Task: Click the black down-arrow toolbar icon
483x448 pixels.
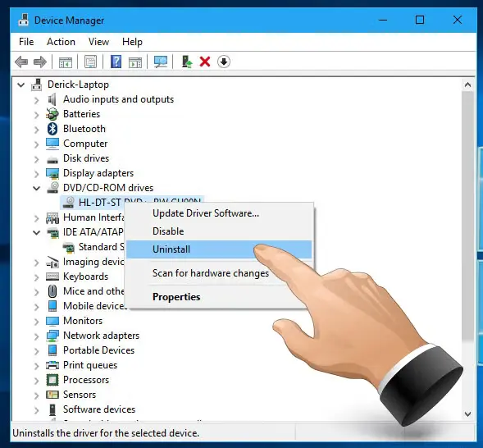Action: click(224, 62)
